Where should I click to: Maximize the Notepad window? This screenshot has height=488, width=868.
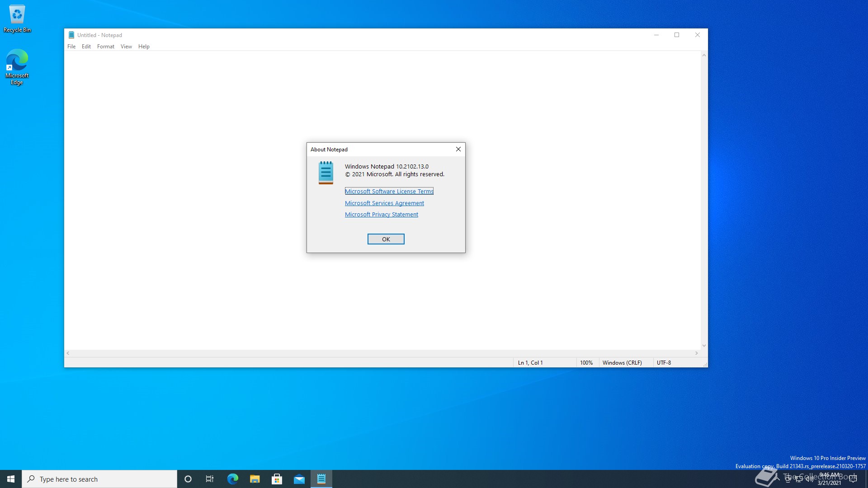click(x=677, y=35)
